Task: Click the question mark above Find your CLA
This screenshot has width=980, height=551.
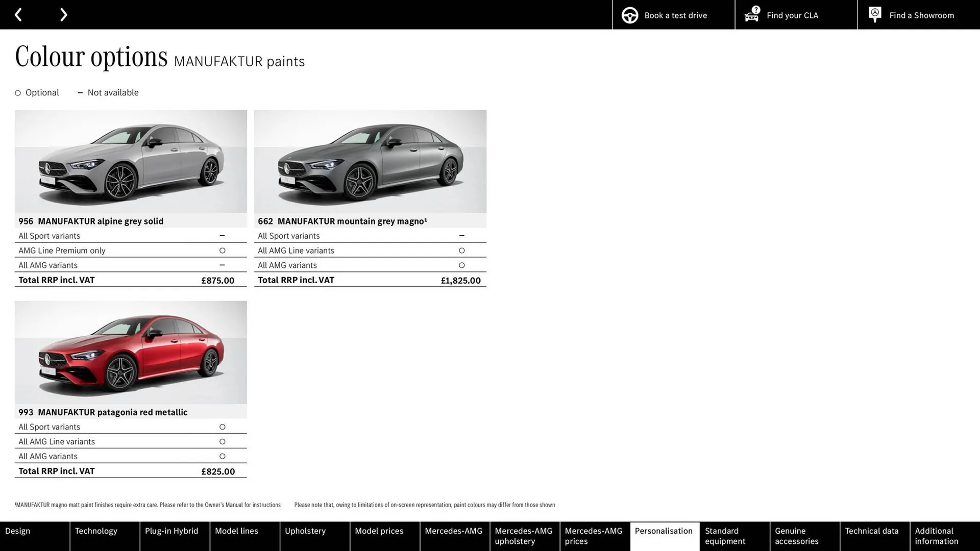Action: [755, 9]
